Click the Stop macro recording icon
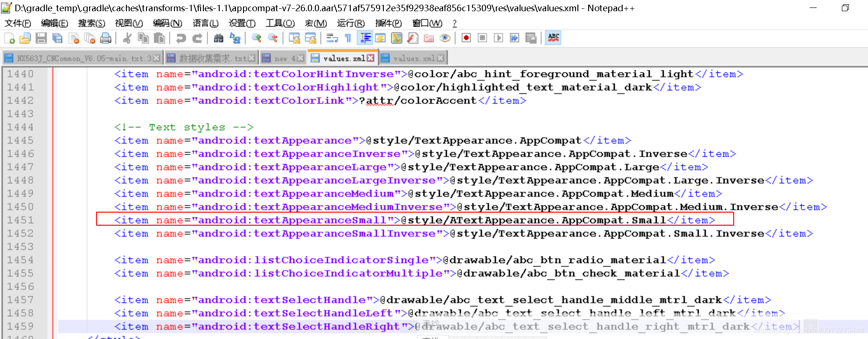This screenshot has width=868, height=339. coord(482,38)
